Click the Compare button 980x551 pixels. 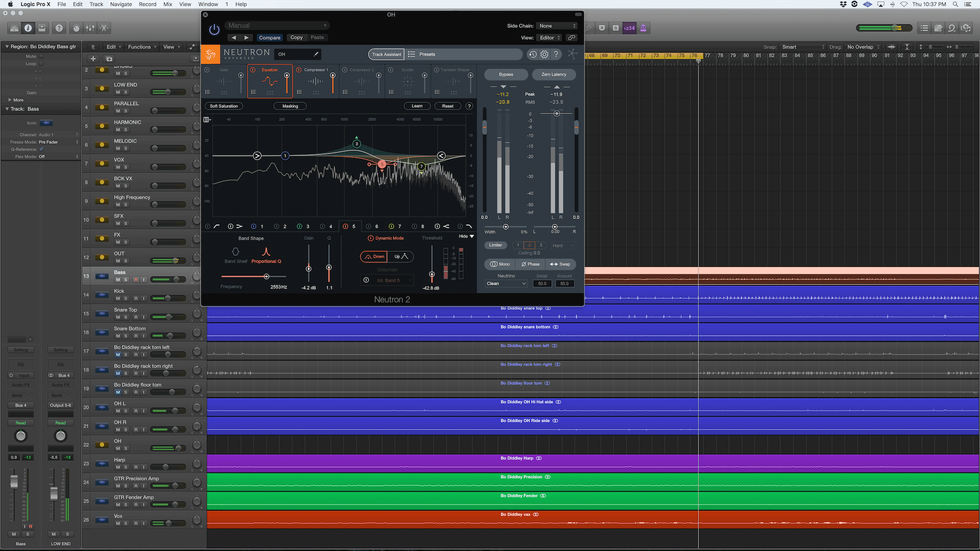coord(269,38)
